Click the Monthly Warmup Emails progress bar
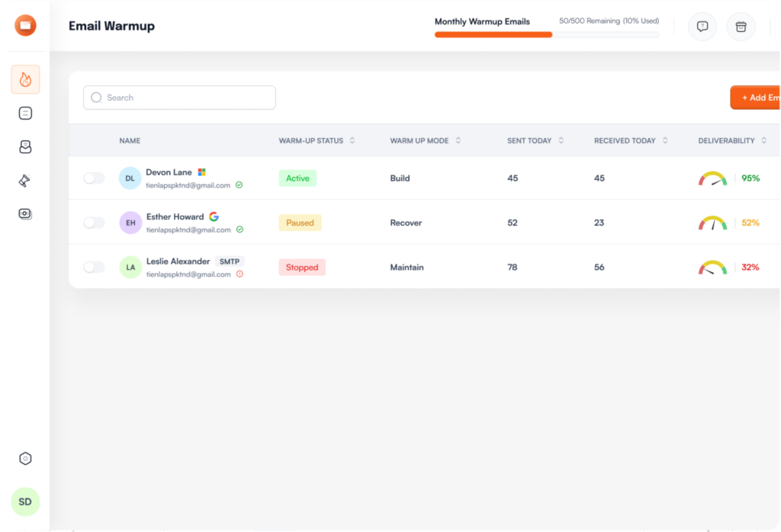The height and width of the screenshot is (532, 781). click(x=546, y=34)
